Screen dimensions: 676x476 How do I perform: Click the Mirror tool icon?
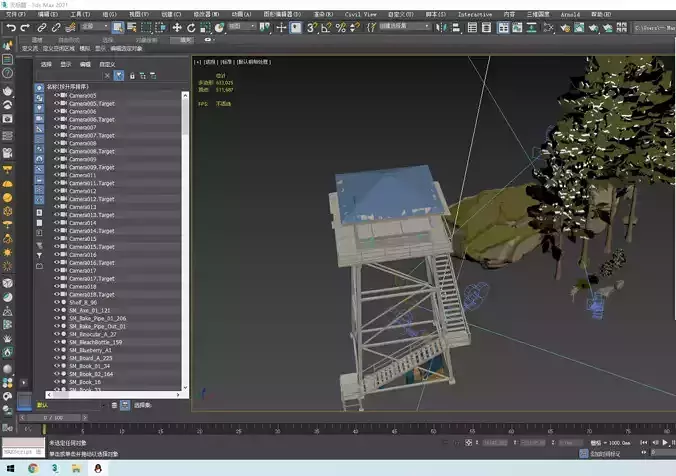pos(441,28)
